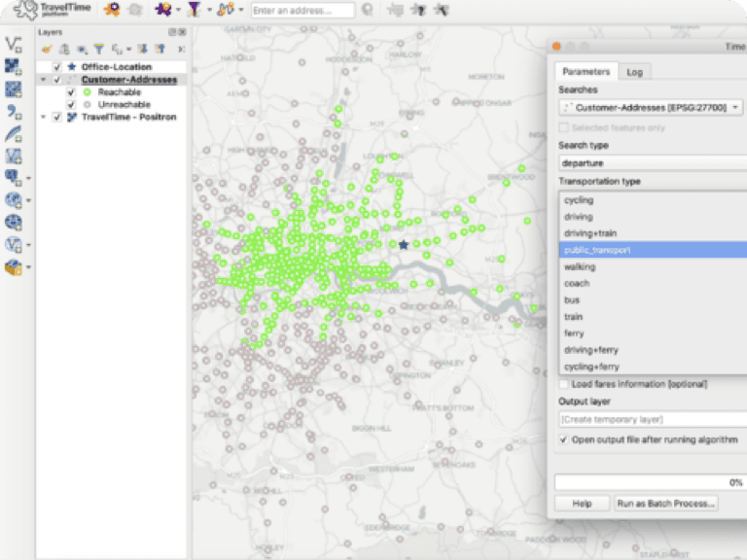Click the New Shapefile Layer feather icon
The height and width of the screenshot is (560, 747).
coord(14,134)
